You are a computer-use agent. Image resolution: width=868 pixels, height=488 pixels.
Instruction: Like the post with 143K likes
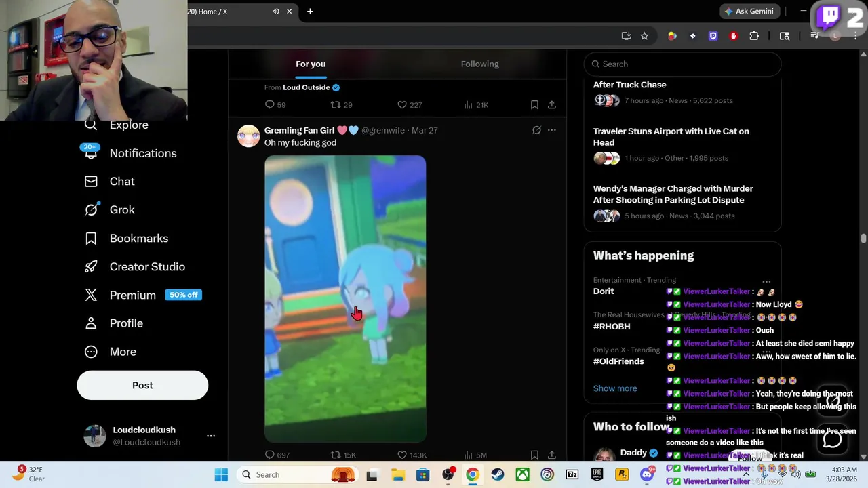click(x=412, y=455)
